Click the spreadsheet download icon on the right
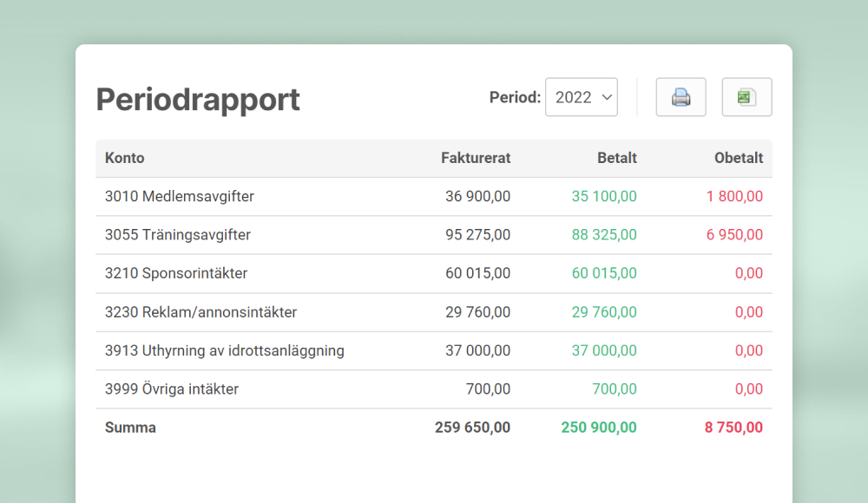 tap(746, 97)
